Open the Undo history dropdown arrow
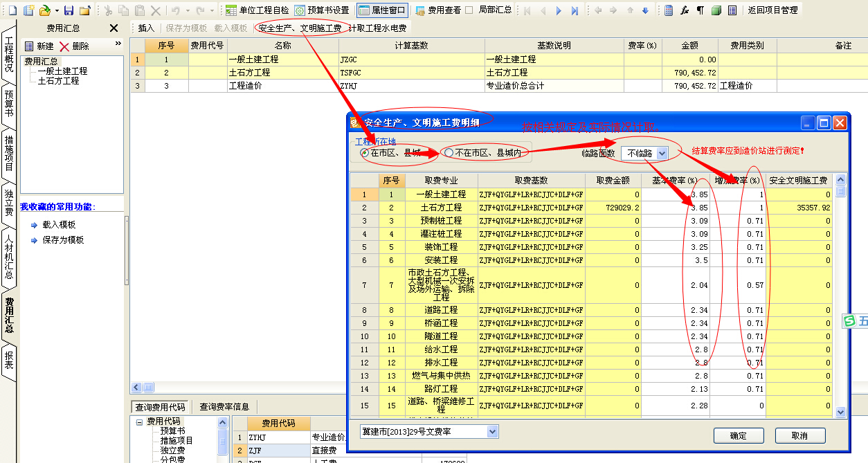 click(187, 10)
